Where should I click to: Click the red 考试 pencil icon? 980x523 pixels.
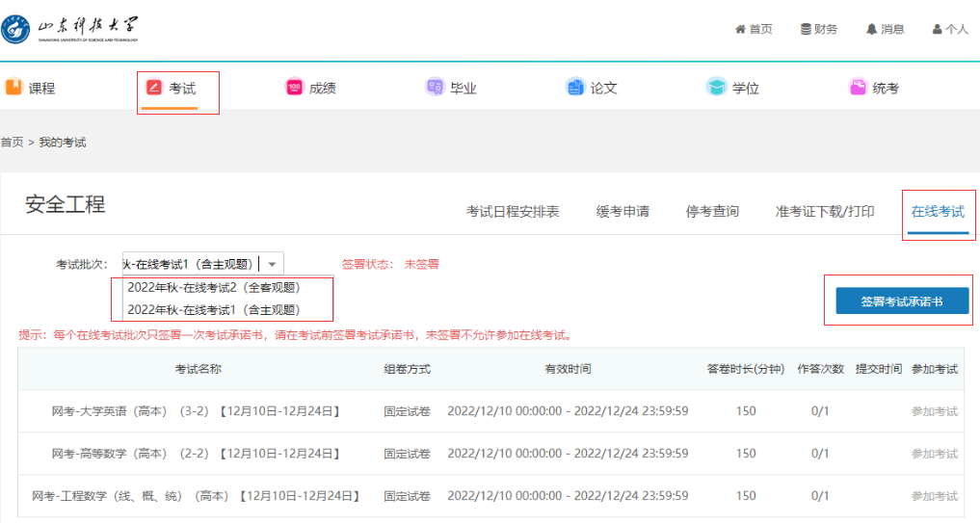[x=154, y=88]
